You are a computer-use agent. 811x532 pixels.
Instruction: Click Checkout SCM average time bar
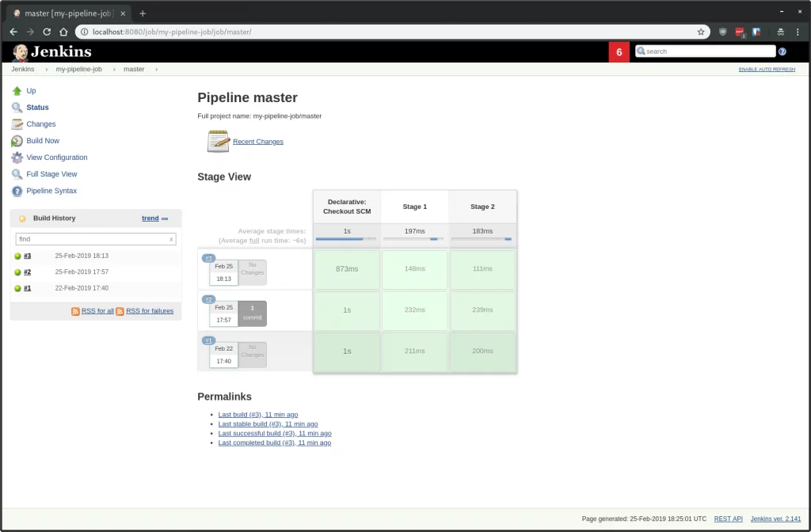pos(345,239)
